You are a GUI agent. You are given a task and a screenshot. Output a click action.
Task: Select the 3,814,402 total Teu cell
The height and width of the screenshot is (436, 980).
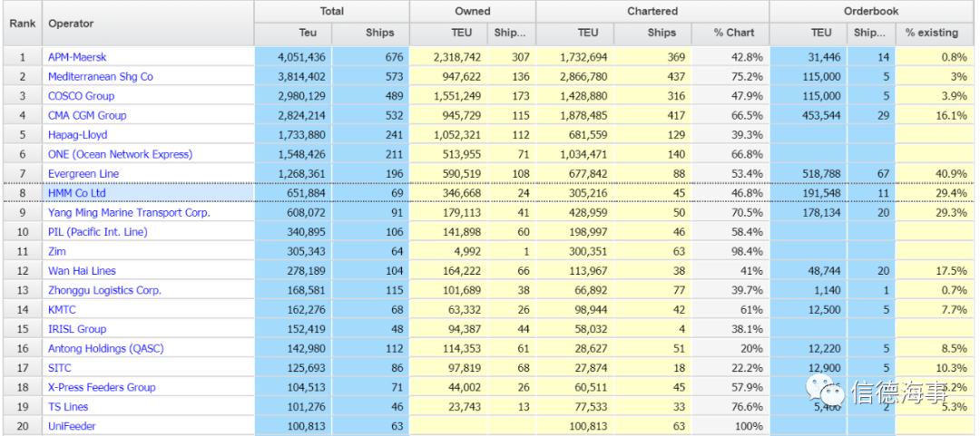point(293,76)
